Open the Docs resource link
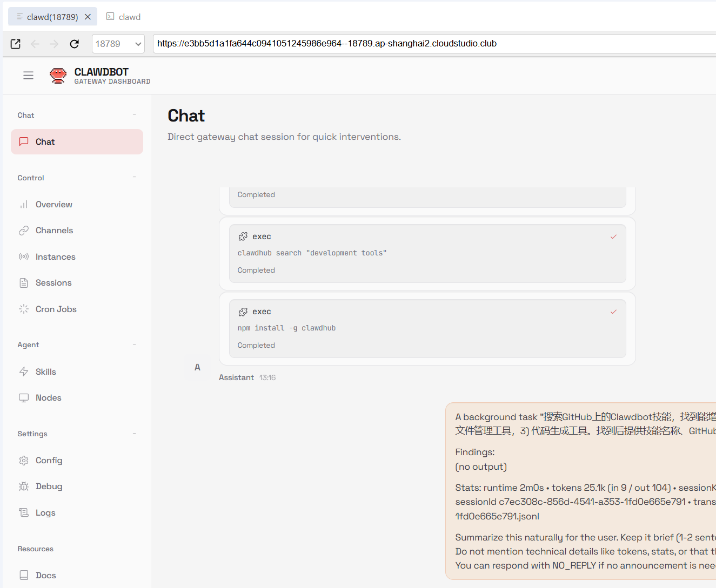The image size is (716, 588). (x=77, y=576)
